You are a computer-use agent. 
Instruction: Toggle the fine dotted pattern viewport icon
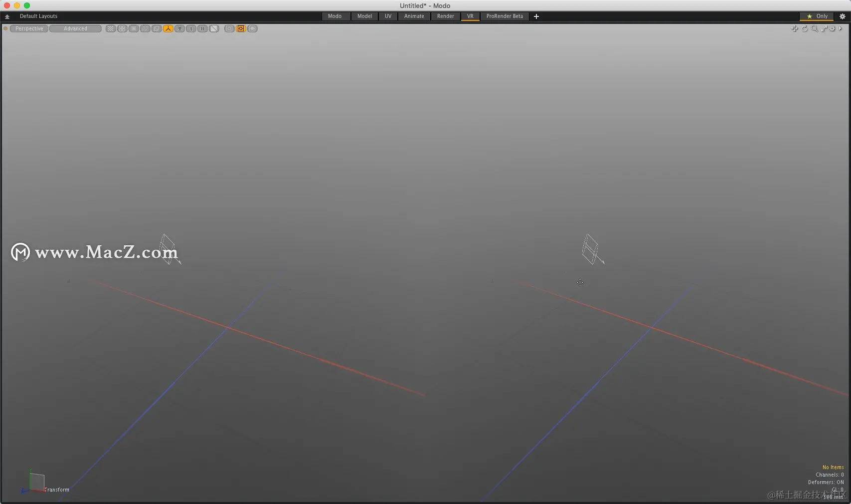click(x=145, y=29)
